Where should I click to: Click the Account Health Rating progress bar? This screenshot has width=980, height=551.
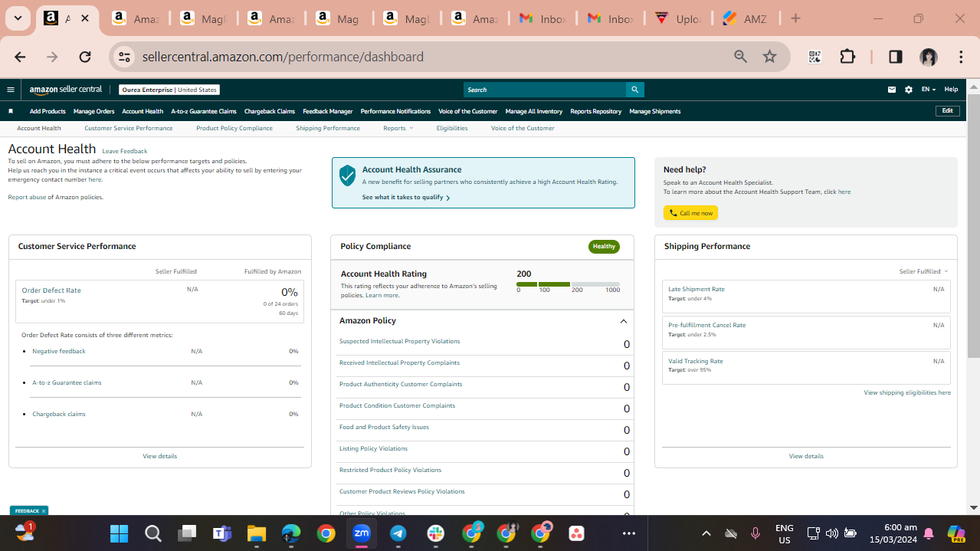click(x=568, y=284)
